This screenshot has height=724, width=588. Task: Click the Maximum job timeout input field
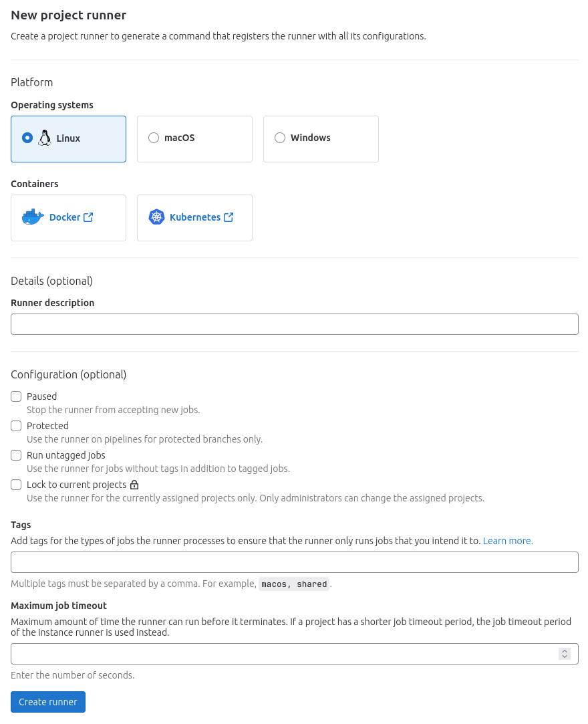coord(281,653)
